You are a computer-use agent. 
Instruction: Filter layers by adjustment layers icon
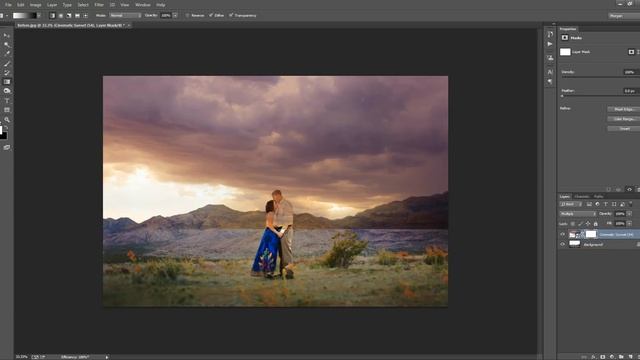tap(597, 204)
